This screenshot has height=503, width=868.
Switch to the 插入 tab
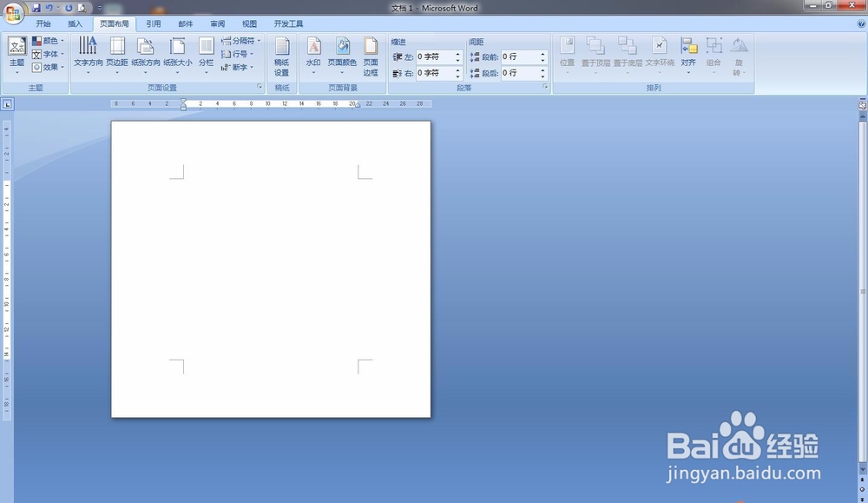[x=75, y=23]
